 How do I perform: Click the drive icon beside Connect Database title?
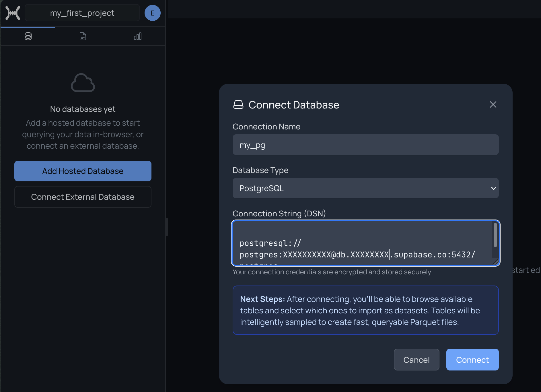(238, 105)
